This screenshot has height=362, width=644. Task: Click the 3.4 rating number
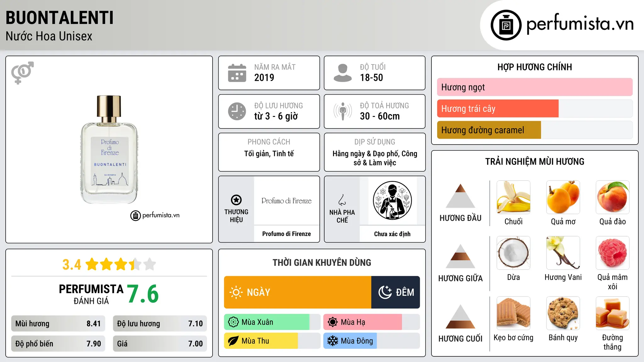click(x=72, y=265)
